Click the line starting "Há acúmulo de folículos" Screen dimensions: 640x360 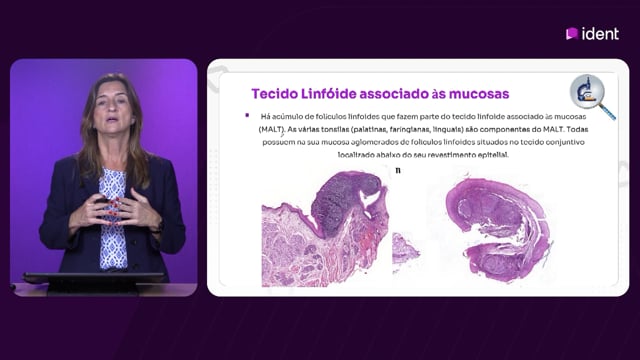(x=423, y=117)
